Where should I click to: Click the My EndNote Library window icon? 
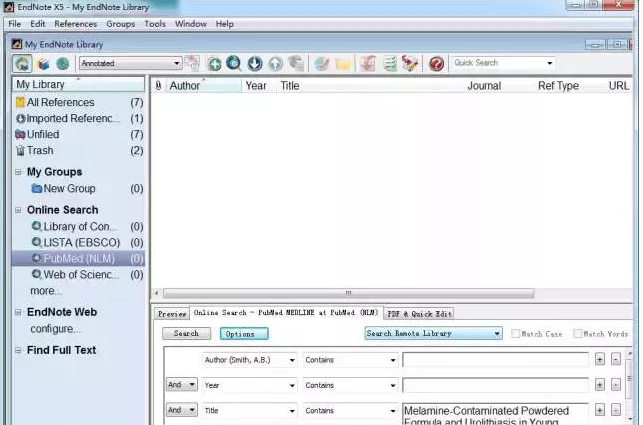(x=17, y=44)
